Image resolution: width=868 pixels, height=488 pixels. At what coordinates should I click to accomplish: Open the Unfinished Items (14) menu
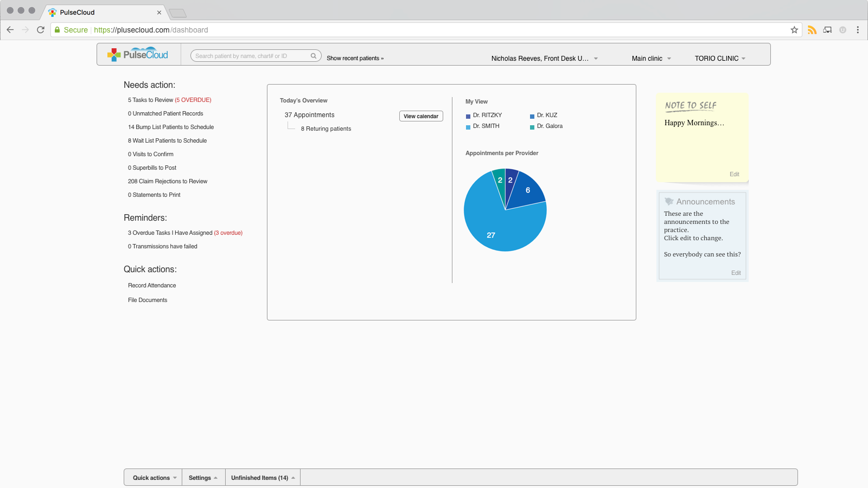[263, 478]
